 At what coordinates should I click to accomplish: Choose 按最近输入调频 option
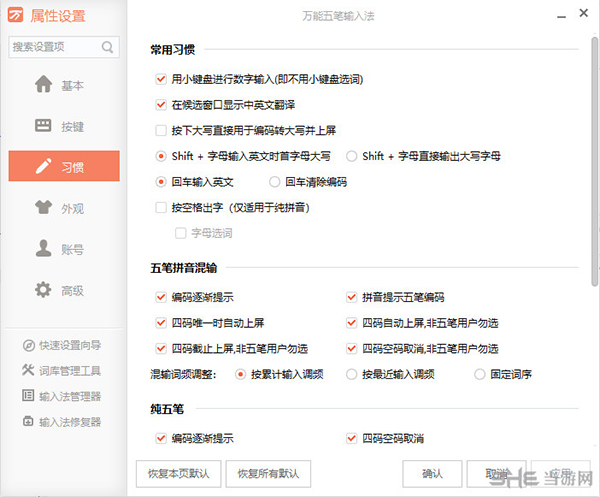[x=351, y=374]
